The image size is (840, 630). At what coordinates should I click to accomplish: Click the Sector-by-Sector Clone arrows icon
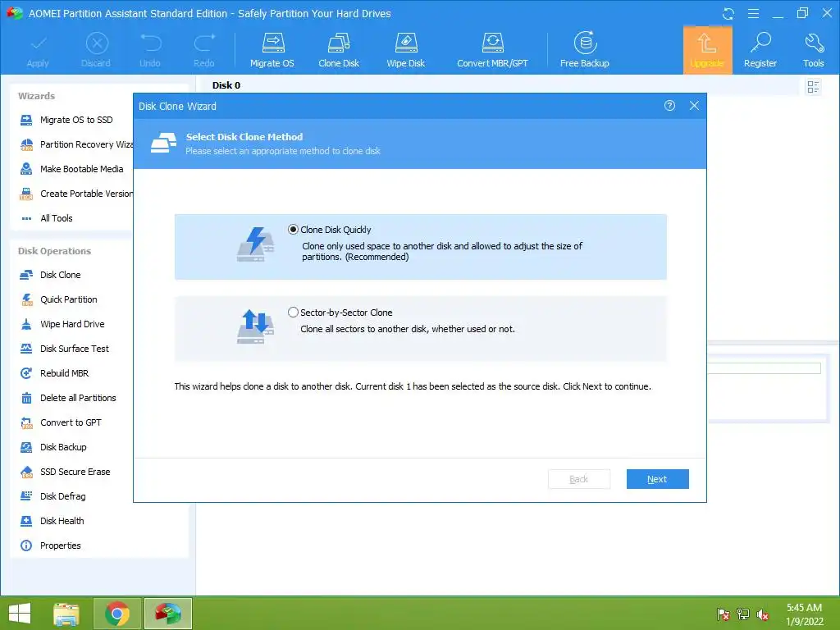point(256,326)
